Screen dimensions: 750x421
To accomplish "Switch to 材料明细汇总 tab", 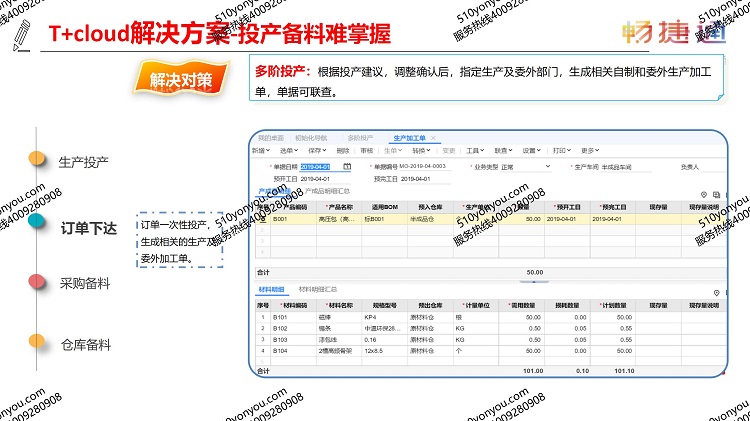I will tap(319, 289).
